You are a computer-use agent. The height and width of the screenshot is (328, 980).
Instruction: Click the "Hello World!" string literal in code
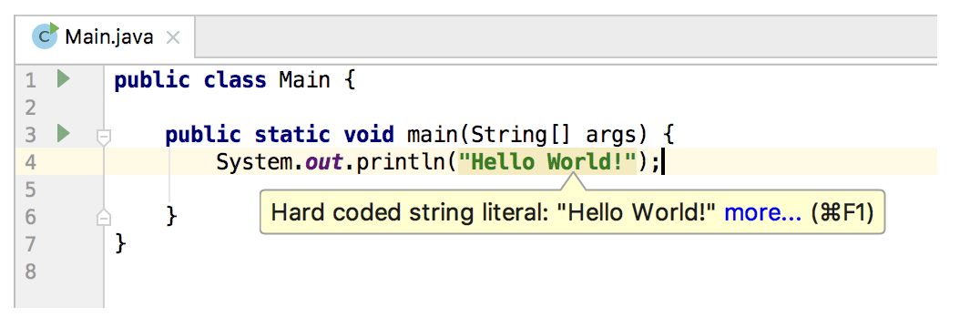coord(546,162)
